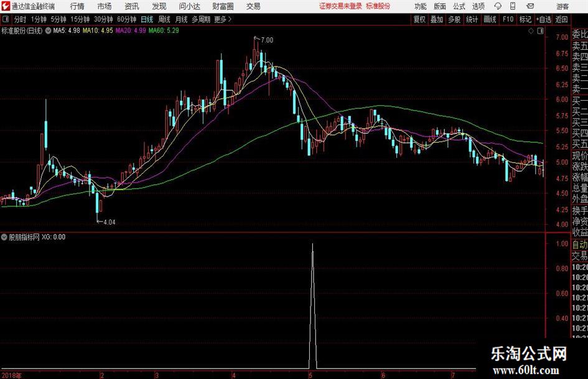
Task: Expand the 股朋指标网 indicator dropdown arrow
Action: pyautogui.click(x=4, y=236)
